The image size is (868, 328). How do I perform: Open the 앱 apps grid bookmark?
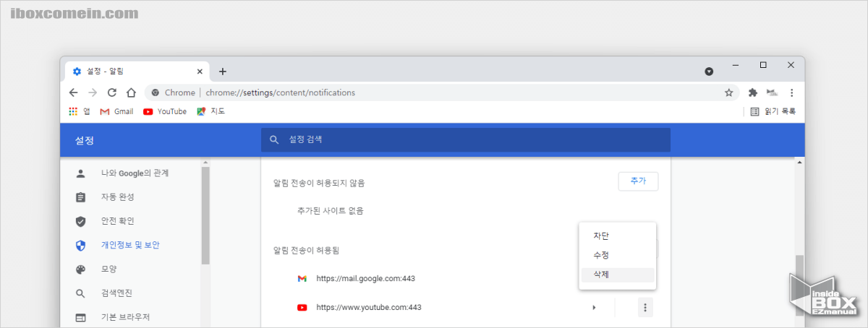79,111
